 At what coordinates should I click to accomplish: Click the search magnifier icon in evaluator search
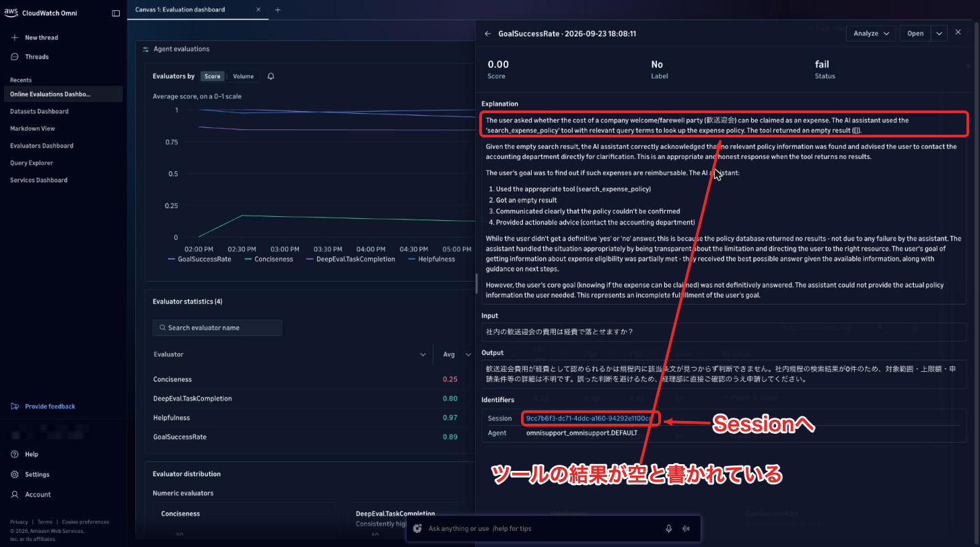click(162, 327)
